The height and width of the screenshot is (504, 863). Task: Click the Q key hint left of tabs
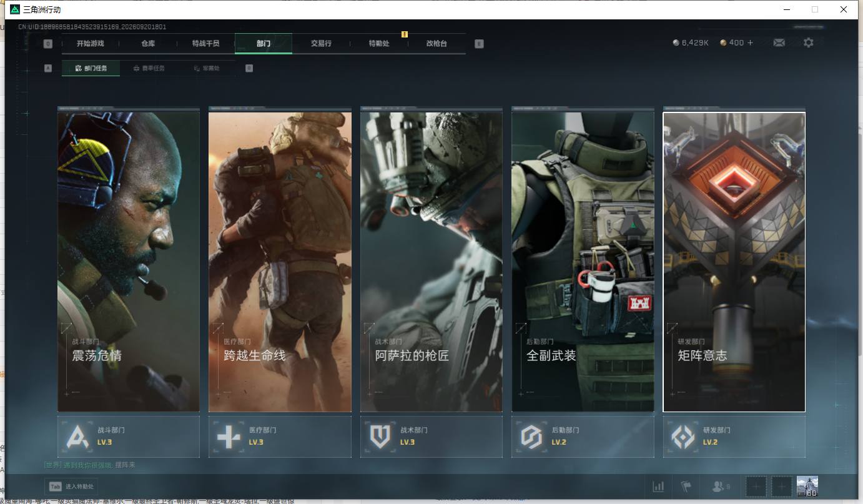[48, 44]
